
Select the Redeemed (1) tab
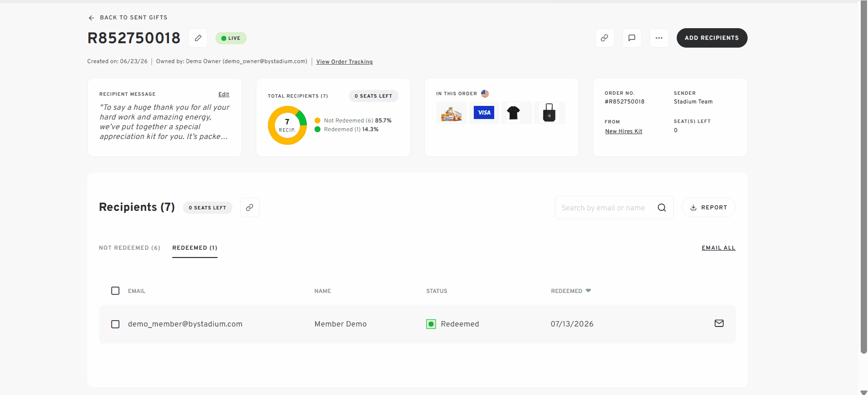click(195, 248)
